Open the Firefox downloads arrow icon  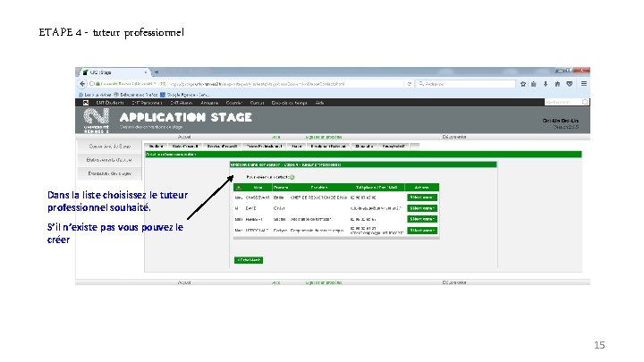[546, 84]
